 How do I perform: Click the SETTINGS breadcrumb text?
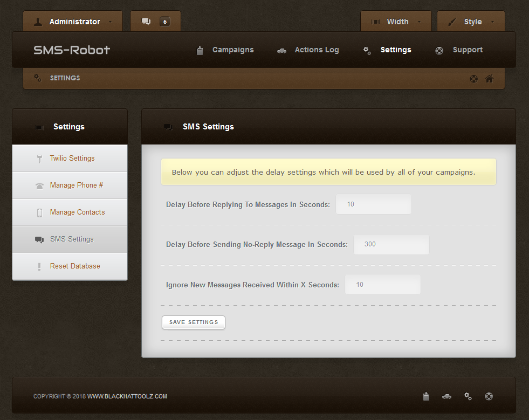[65, 78]
